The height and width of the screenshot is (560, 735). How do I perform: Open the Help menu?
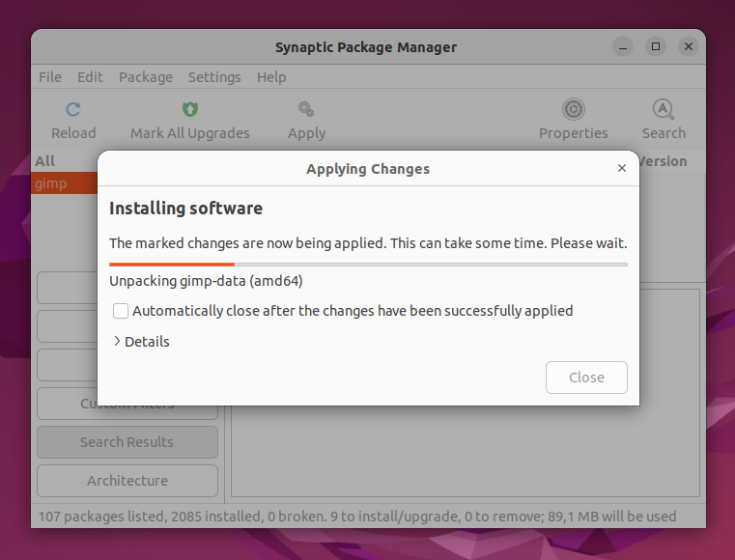[271, 77]
